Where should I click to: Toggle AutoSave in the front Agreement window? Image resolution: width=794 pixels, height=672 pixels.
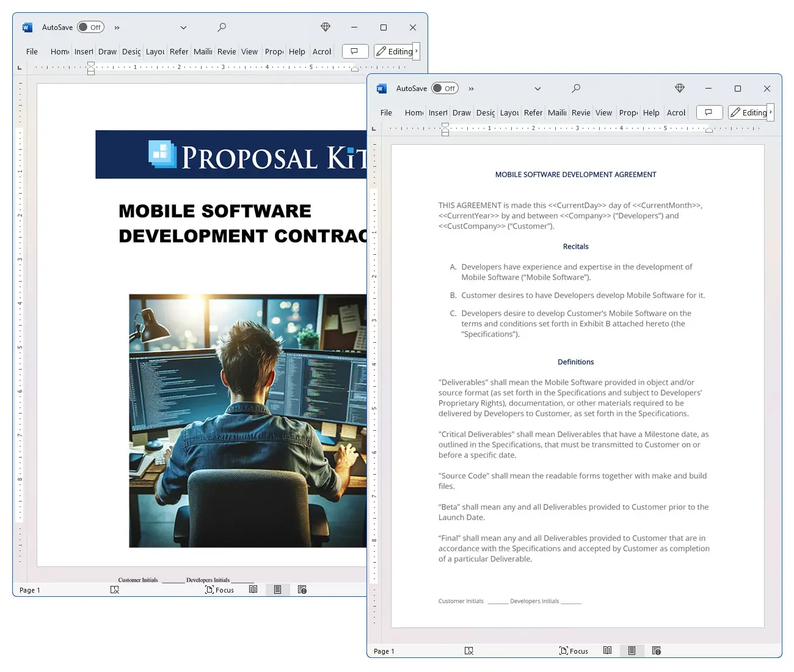click(445, 89)
